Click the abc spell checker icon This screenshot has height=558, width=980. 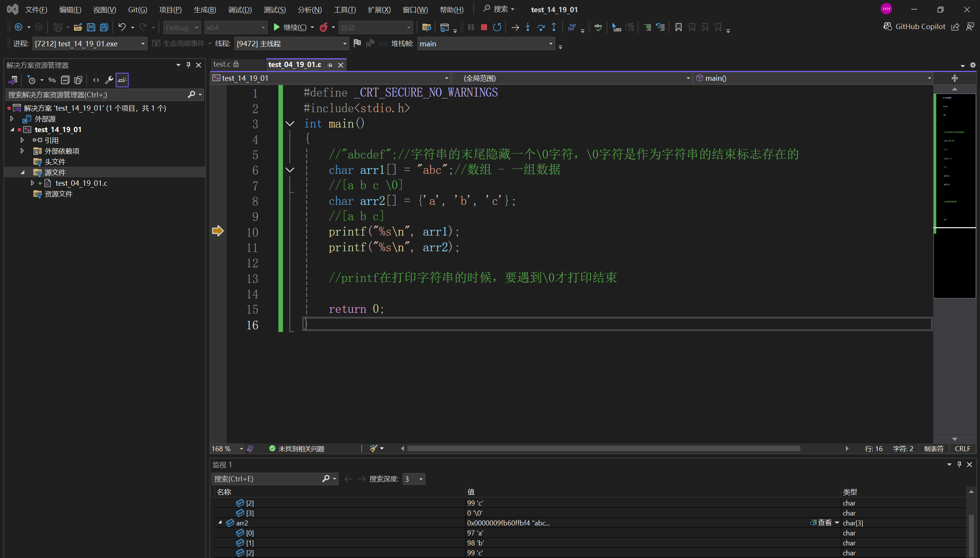598,27
